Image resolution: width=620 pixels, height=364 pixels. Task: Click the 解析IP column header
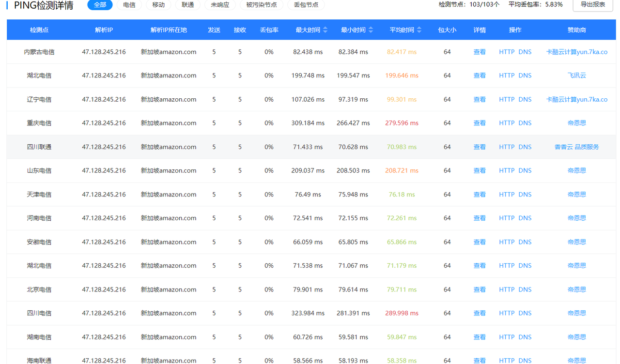coord(104,30)
